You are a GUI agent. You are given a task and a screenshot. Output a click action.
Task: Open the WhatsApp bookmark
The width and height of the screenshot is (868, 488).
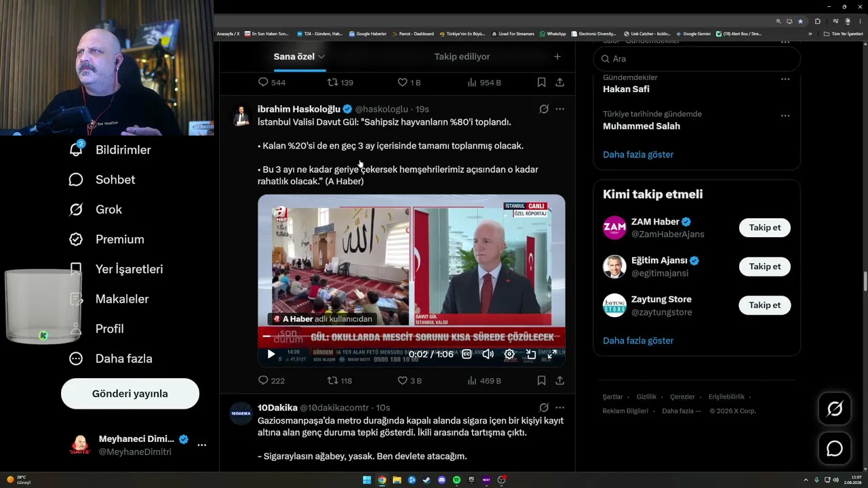(553, 34)
